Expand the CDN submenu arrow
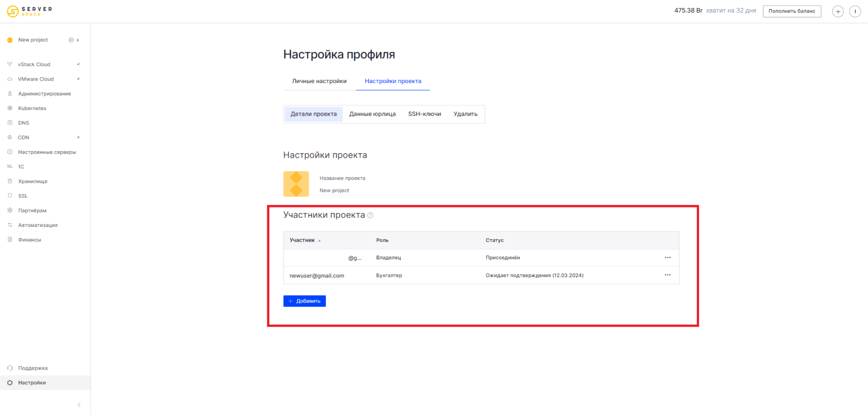The width and height of the screenshot is (868, 415). [78, 137]
